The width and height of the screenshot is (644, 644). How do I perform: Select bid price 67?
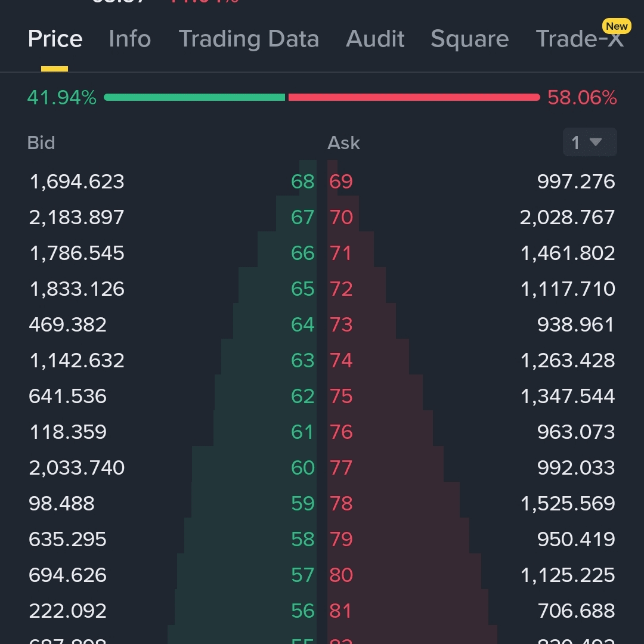click(x=303, y=217)
